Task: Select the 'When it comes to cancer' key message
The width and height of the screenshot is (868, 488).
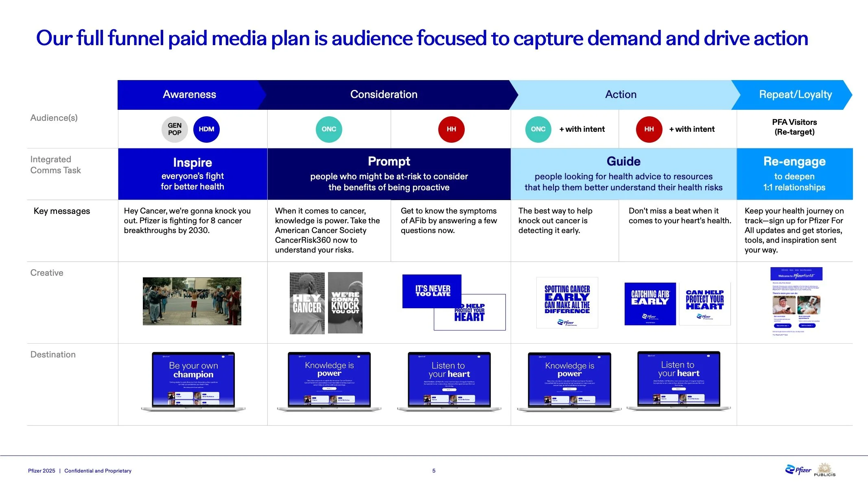Action: point(328,230)
